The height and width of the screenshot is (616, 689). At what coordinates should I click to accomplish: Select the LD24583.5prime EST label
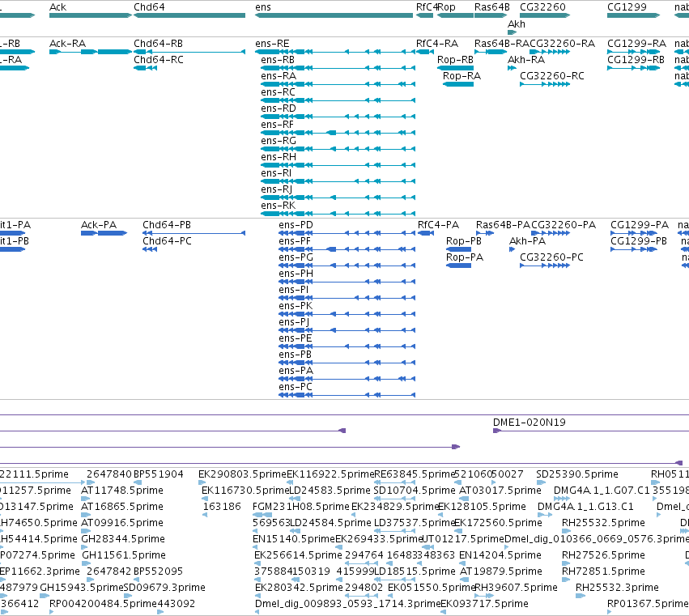[330, 491]
